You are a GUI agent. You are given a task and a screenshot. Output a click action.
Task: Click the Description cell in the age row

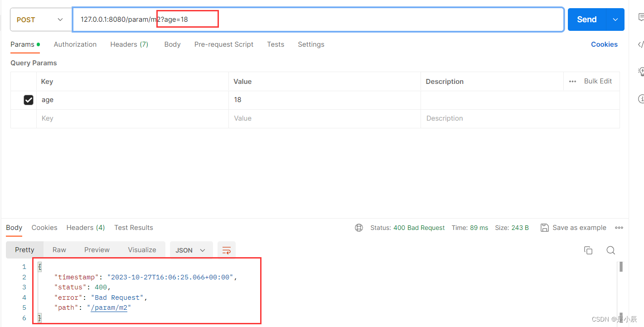(520, 100)
